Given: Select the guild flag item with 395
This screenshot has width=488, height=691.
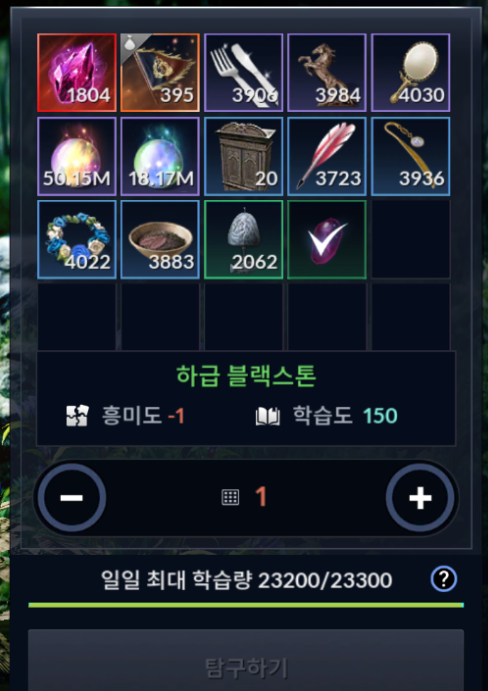Looking at the screenshot, I should 160,73.
